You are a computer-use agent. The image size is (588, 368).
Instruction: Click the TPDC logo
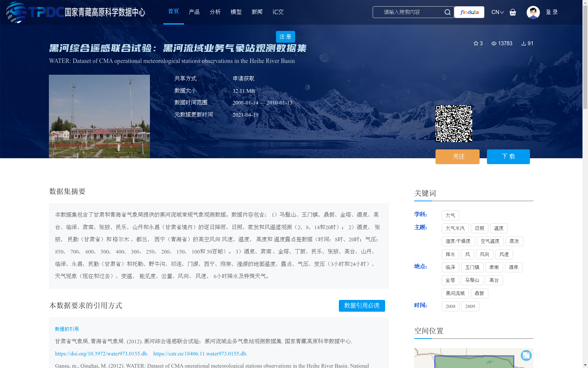75,12
